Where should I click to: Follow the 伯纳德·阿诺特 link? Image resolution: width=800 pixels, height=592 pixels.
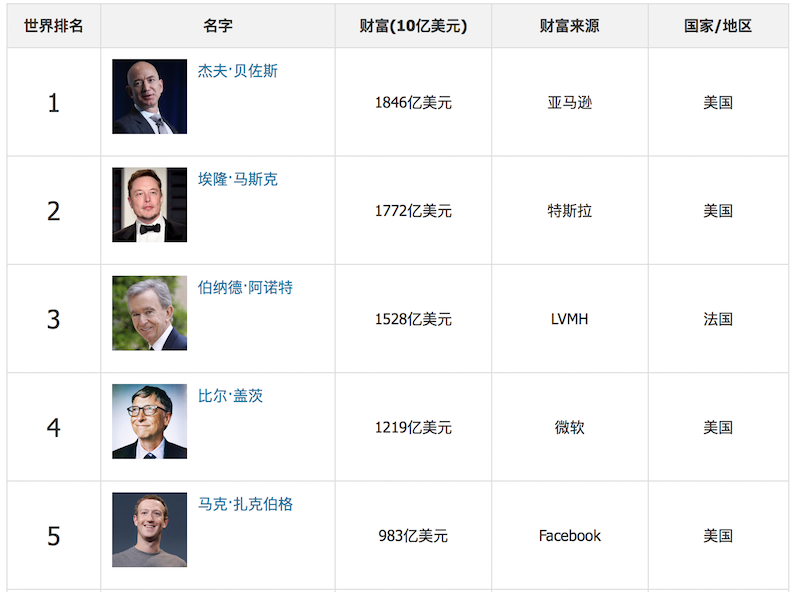[x=245, y=287]
